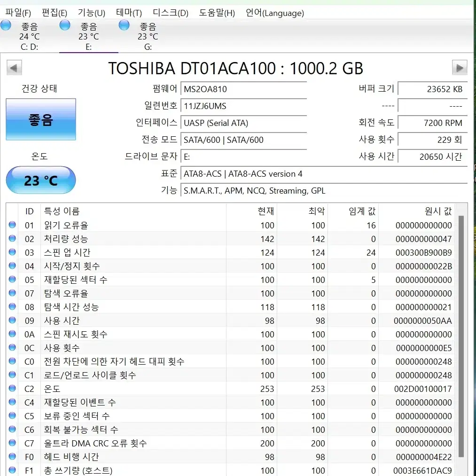Click the drive letter field E:
This screenshot has width=476, height=476.
coord(243,157)
